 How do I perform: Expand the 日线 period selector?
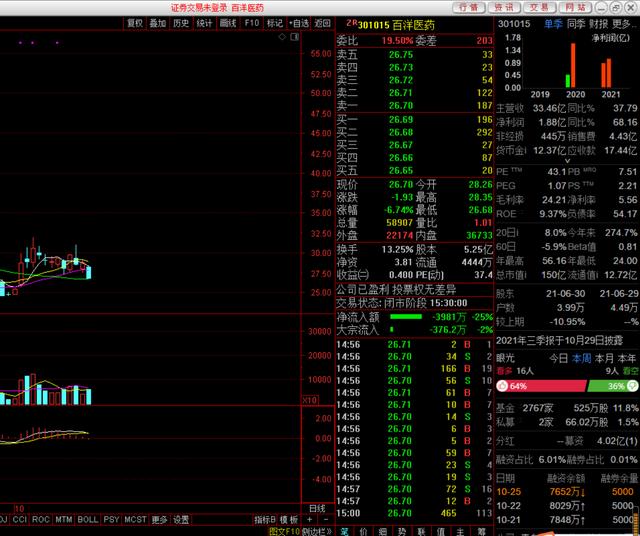[x=316, y=508]
